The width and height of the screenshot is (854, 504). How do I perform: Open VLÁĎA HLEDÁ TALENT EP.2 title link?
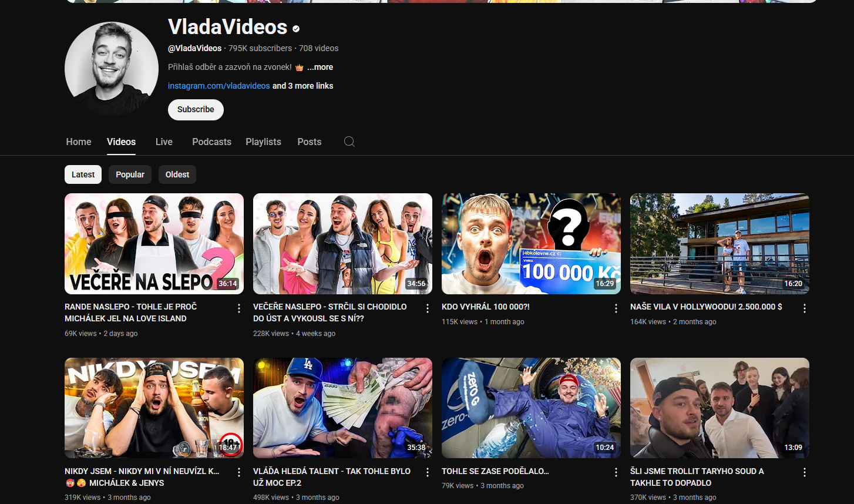(x=332, y=477)
